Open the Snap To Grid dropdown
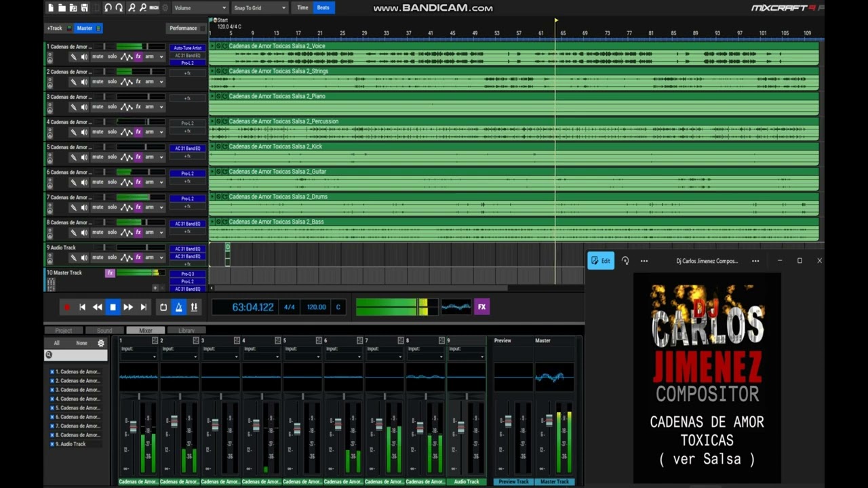 point(260,8)
